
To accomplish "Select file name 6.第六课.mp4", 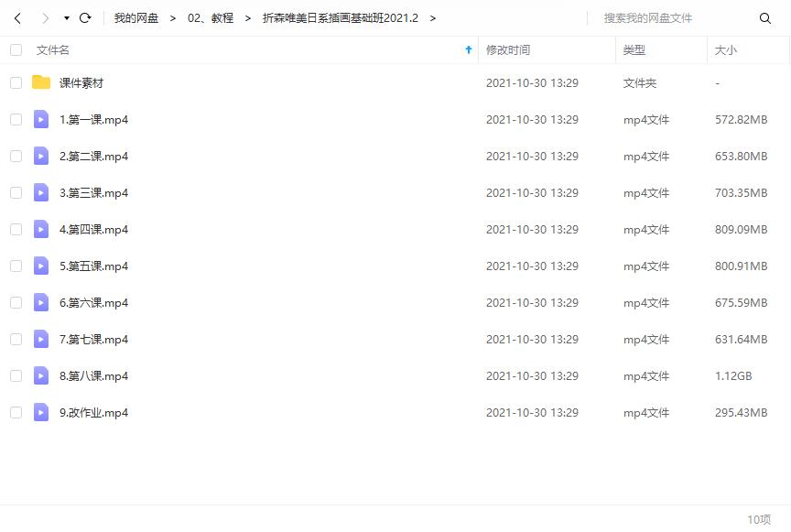I will click(93, 302).
